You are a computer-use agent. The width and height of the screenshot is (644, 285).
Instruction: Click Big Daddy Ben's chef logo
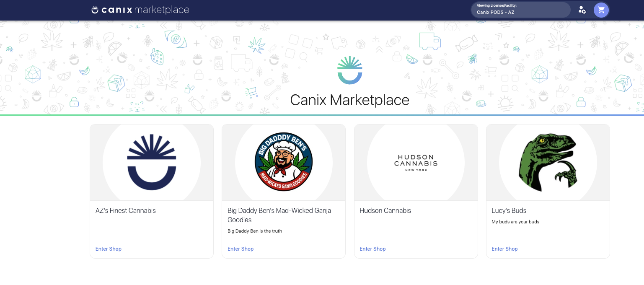[284, 162]
